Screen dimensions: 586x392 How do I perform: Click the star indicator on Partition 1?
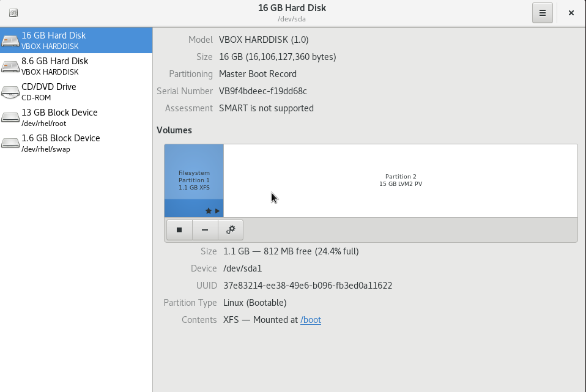click(x=208, y=210)
